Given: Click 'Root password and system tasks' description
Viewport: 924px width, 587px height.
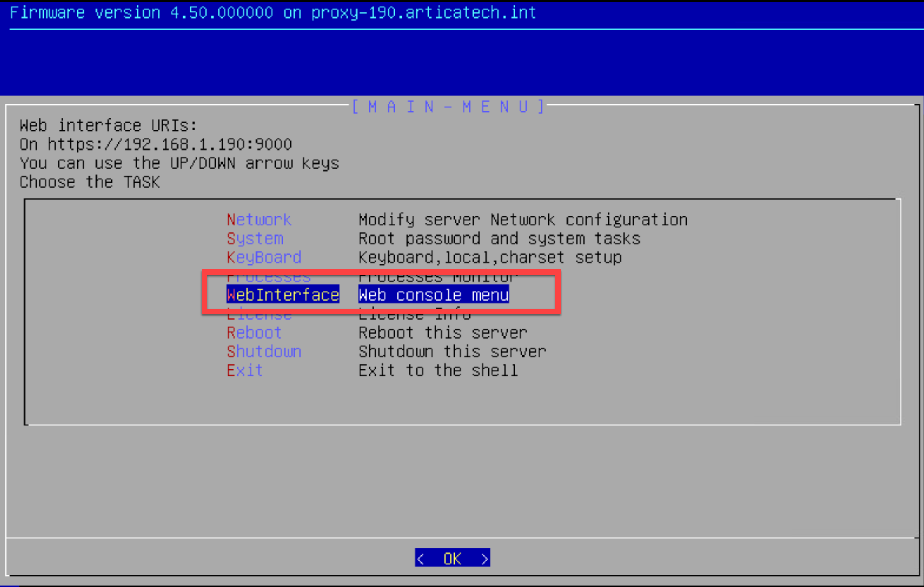Looking at the screenshot, I should pos(499,239).
